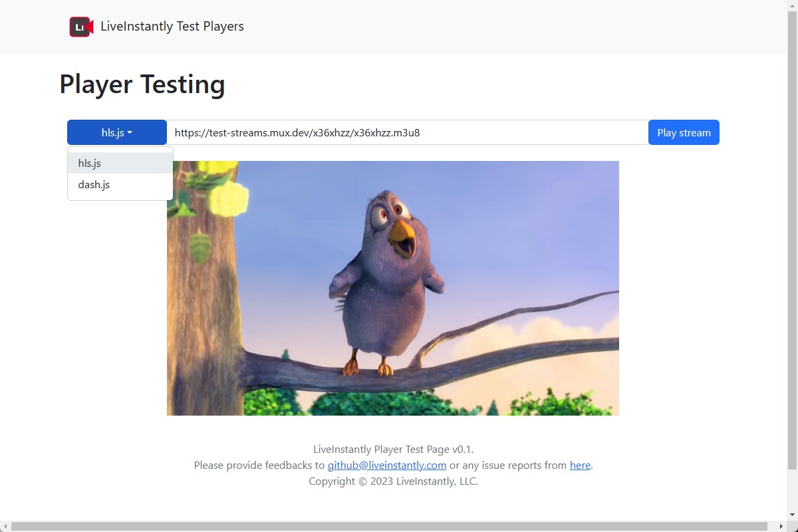Click the caret on the hls.js button
The height and width of the screenshot is (532, 798).
[130, 132]
